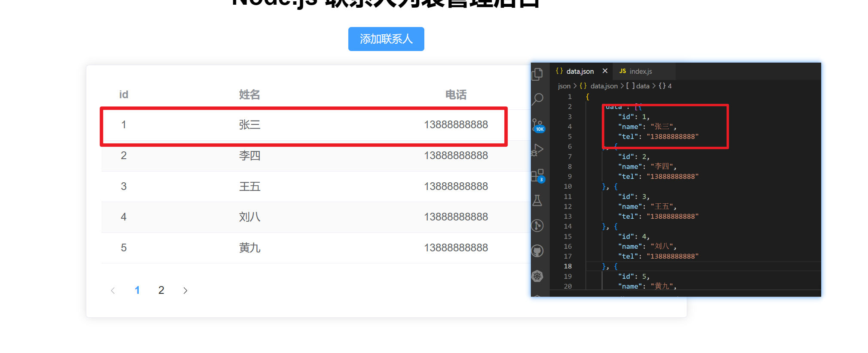Click the '电话' column header
This screenshot has width=868, height=353.
[456, 94]
